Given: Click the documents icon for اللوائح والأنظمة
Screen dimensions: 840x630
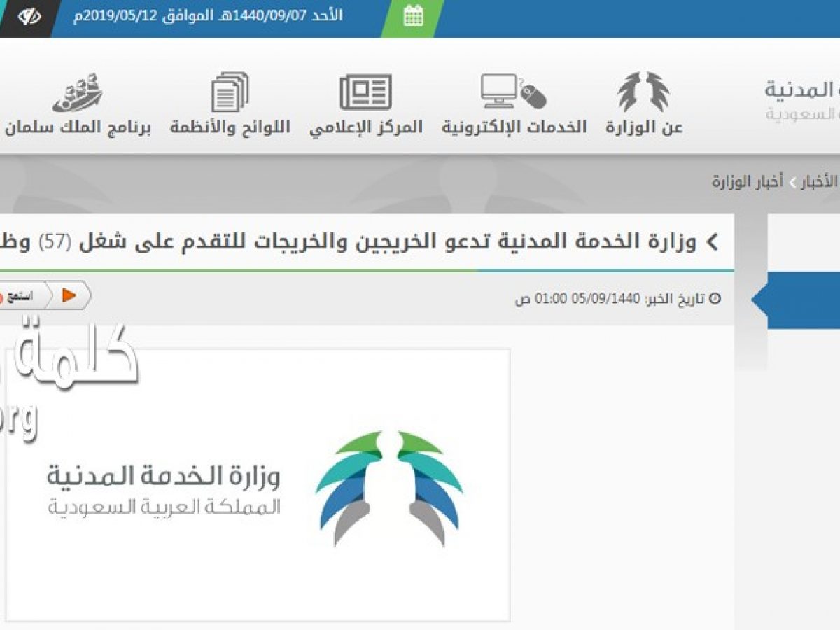Looking at the screenshot, I should click(x=230, y=92).
